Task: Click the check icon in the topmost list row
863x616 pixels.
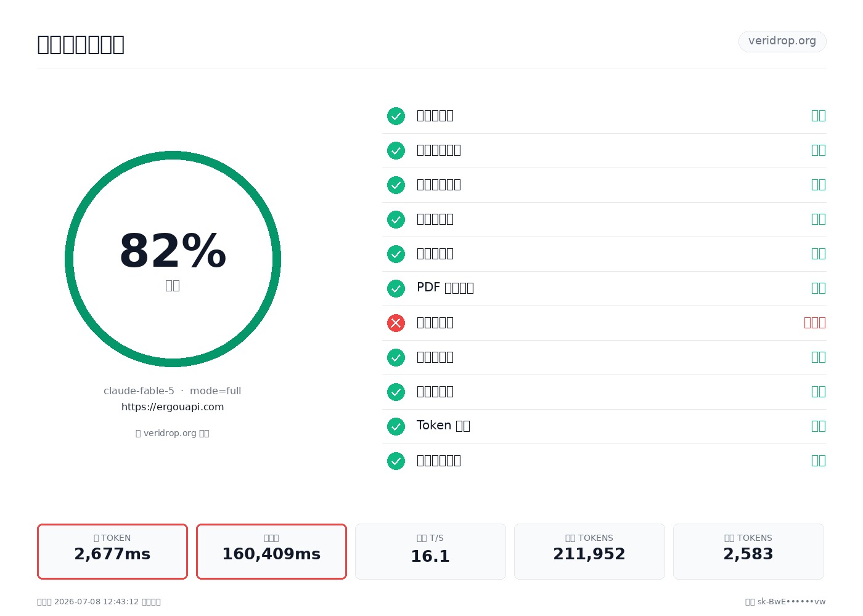Action: 396,116
